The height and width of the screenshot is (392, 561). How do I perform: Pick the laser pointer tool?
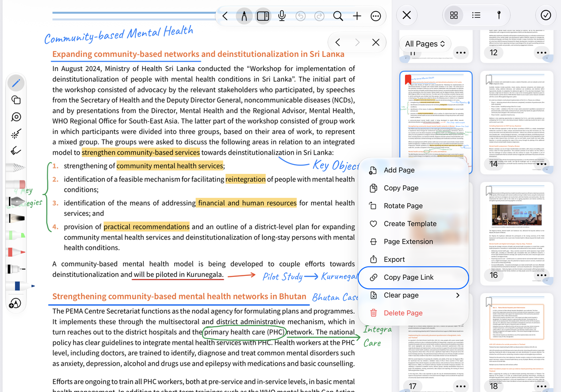point(16,134)
